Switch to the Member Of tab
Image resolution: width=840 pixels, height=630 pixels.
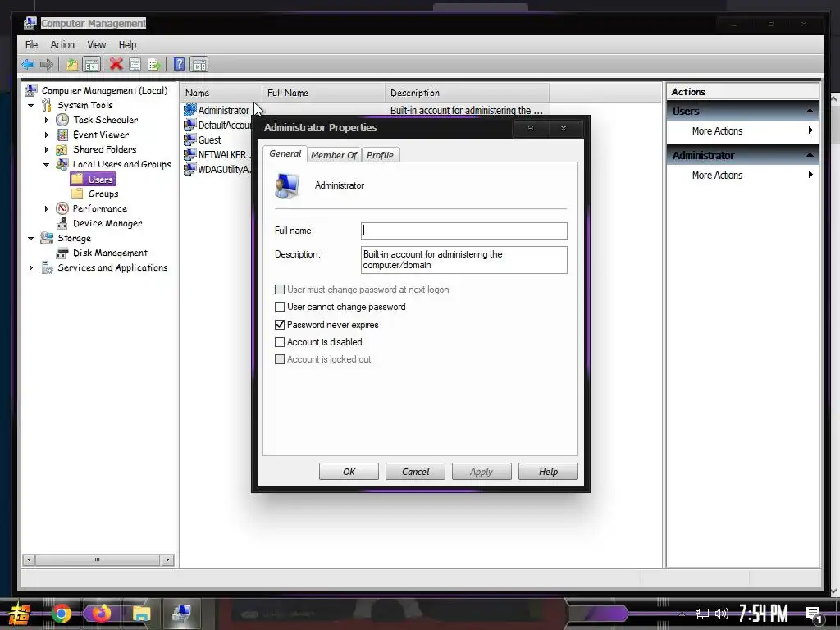tap(334, 155)
